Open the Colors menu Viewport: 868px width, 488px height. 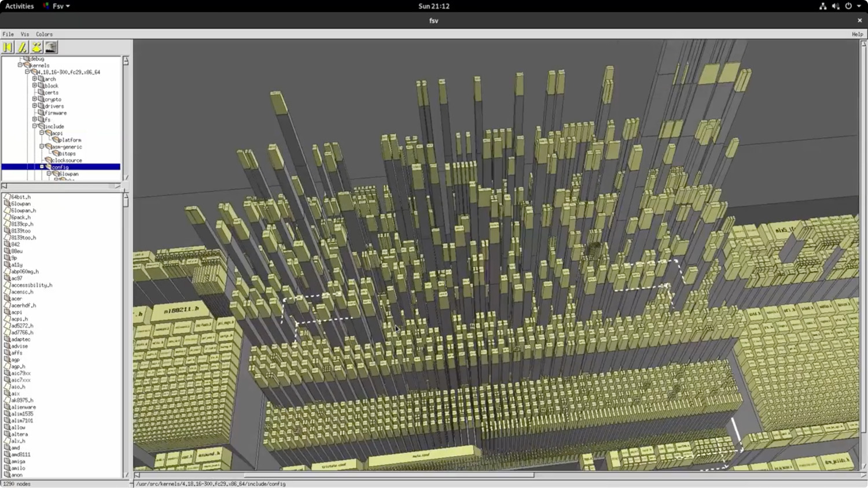pyautogui.click(x=44, y=34)
